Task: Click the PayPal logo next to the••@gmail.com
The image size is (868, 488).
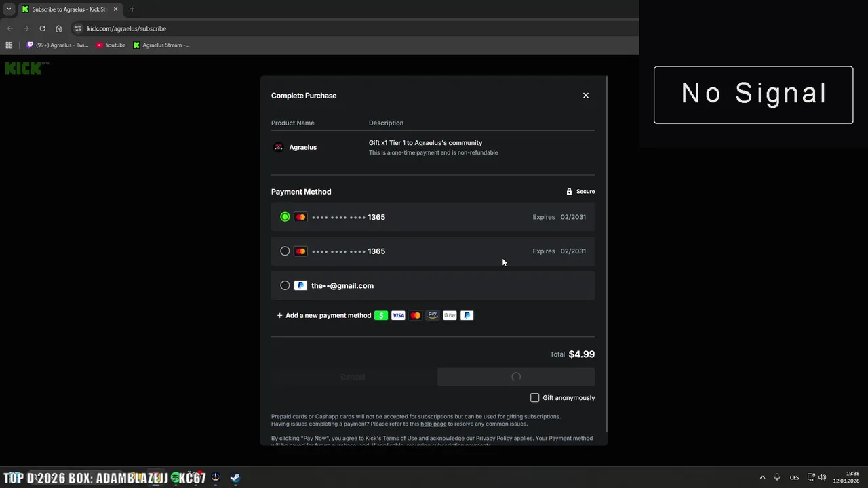Action: click(x=300, y=285)
